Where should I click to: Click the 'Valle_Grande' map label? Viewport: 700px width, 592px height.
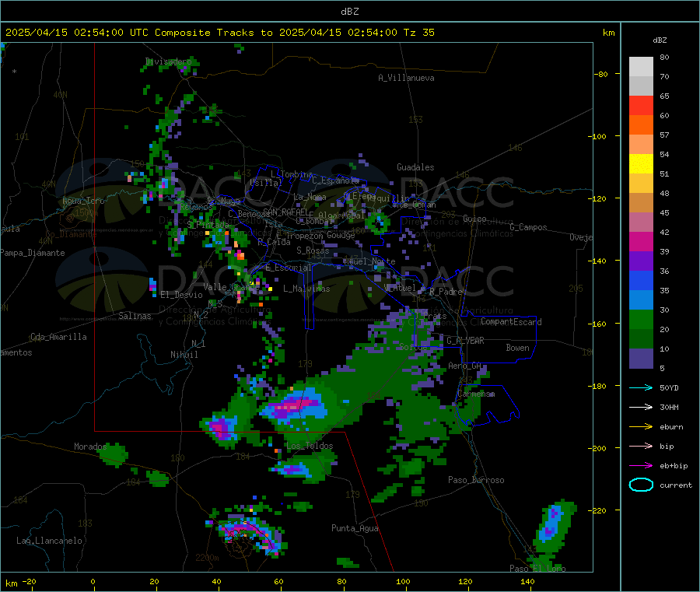click(231, 286)
